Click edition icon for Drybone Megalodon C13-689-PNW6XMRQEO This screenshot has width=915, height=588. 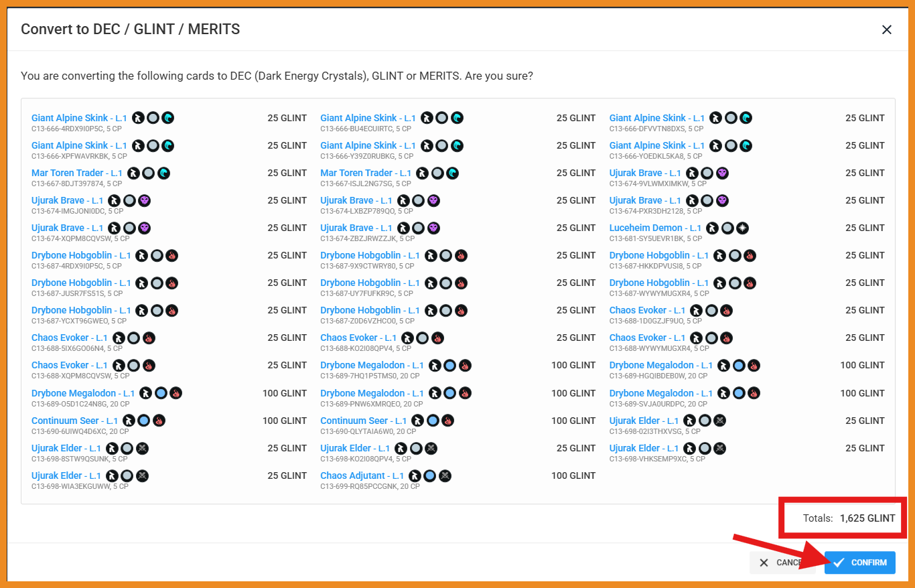click(x=435, y=393)
